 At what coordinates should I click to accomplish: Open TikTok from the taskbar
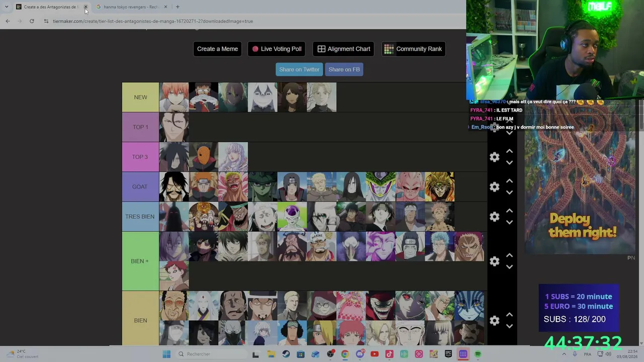[389, 354]
